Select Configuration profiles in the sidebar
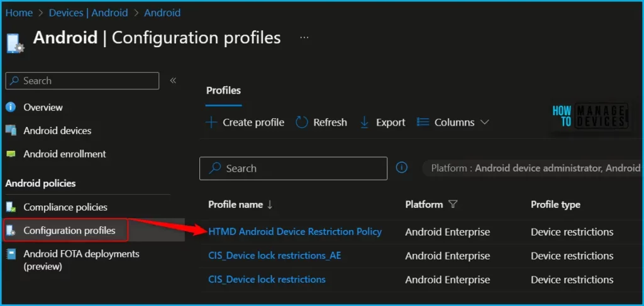The image size is (644, 306). point(69,231)
